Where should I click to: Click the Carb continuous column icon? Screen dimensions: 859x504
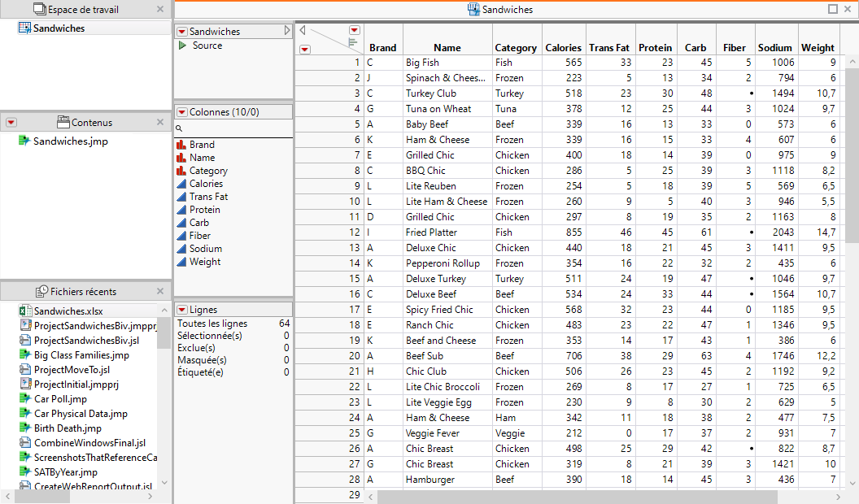pyautogui.click(x=181, y=223)
